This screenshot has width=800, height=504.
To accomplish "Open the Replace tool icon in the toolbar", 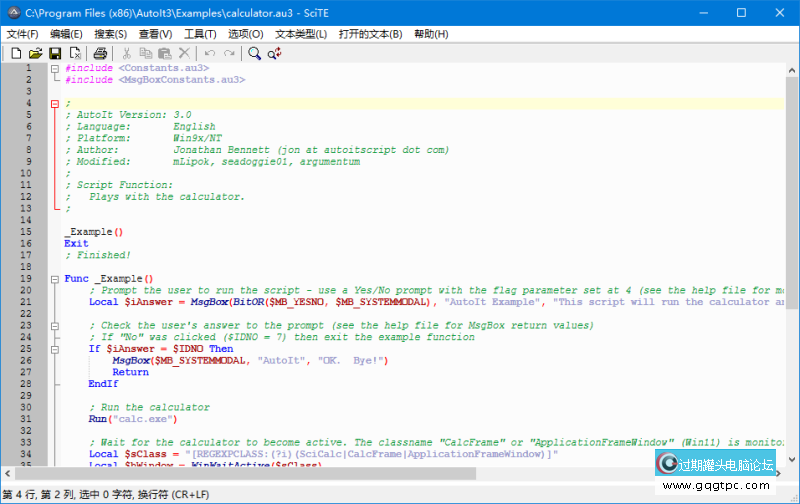I will tap(274, 53).
